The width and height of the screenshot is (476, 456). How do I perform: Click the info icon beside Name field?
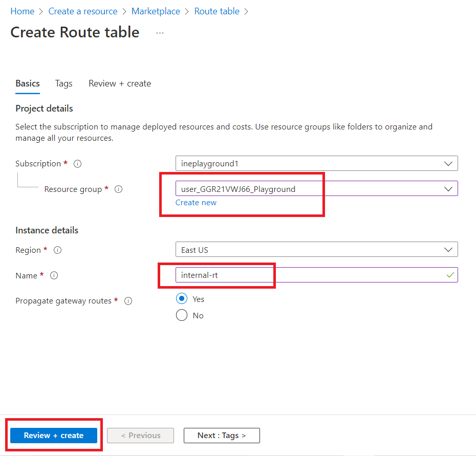tap(54, 275)
